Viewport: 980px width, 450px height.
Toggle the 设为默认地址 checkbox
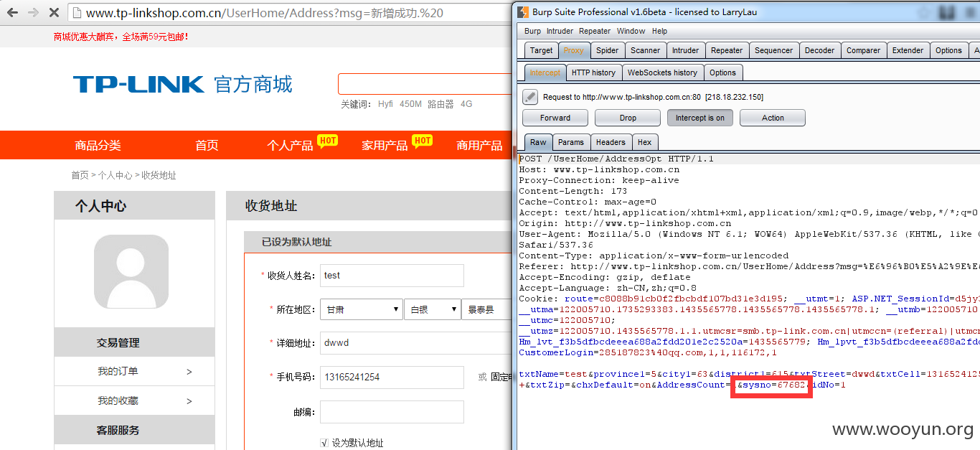coord(324,443)
